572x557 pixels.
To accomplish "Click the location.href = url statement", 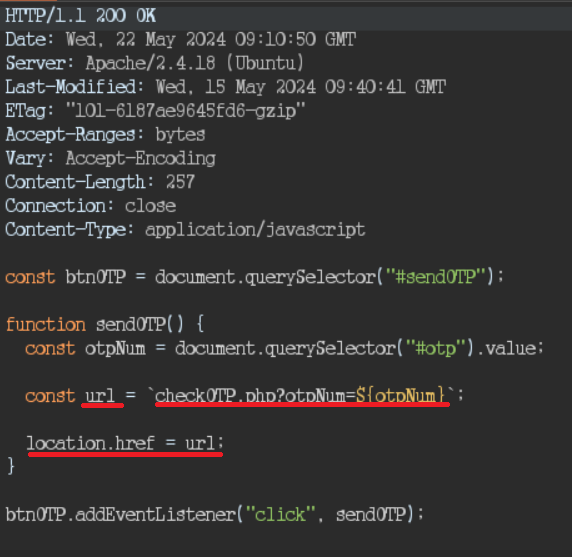I will pos(125,444).
